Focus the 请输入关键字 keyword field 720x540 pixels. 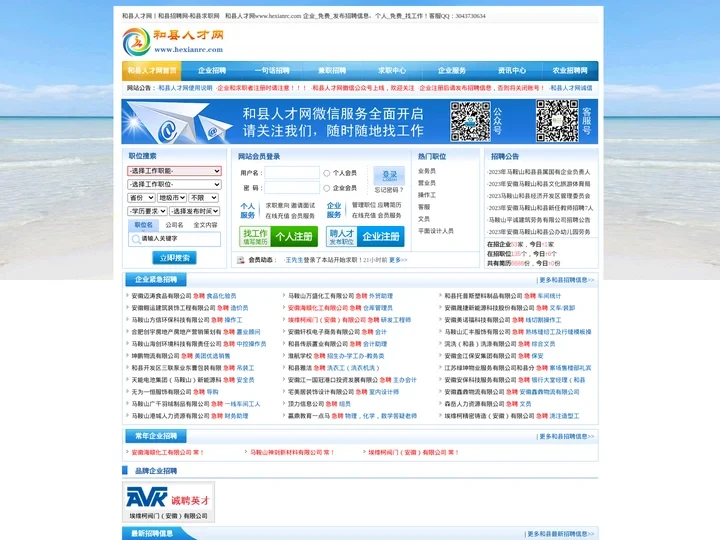coord(174,239)
